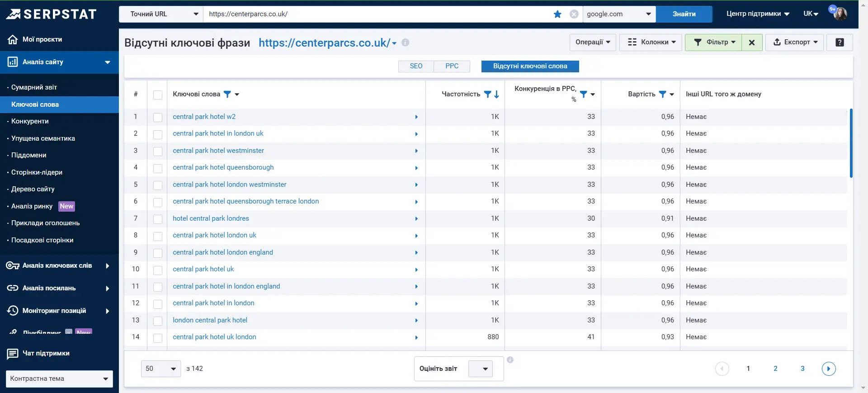Image resolution: width=868 pixels, height=393 pixels.
Task: Open Конкуренти in sidebar
Action: pyautogui.click(x=30, y=121)
